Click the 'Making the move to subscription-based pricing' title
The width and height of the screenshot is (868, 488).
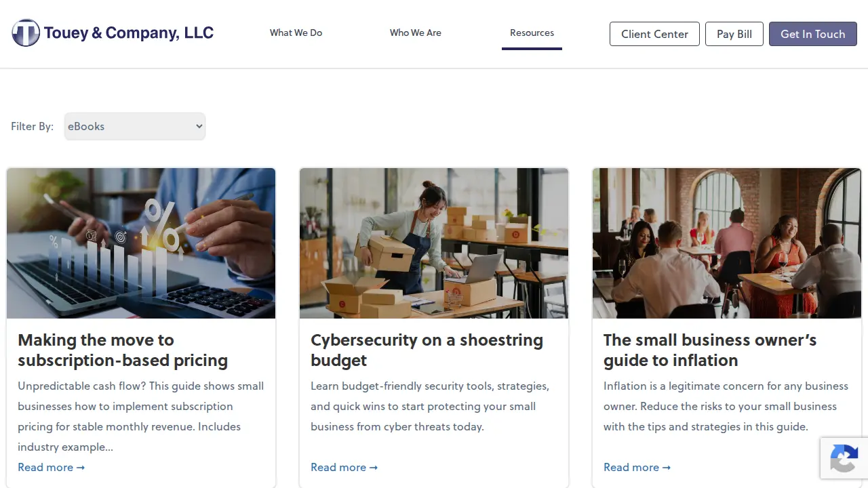(123, 350)
